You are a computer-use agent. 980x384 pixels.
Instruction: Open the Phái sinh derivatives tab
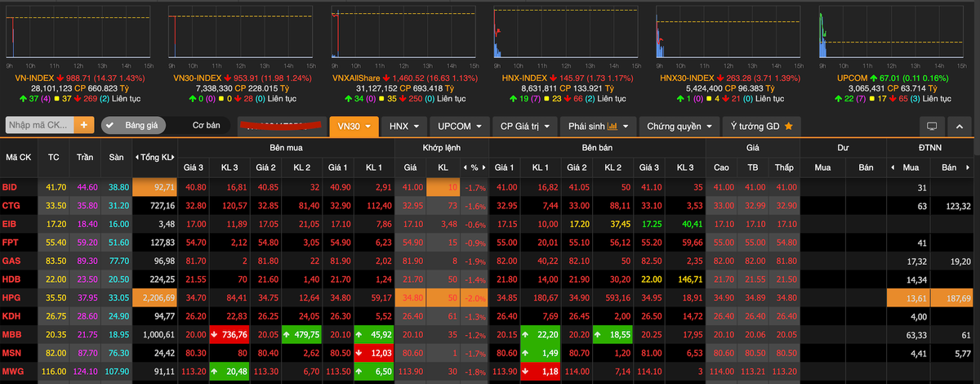(x=599, y=127)
